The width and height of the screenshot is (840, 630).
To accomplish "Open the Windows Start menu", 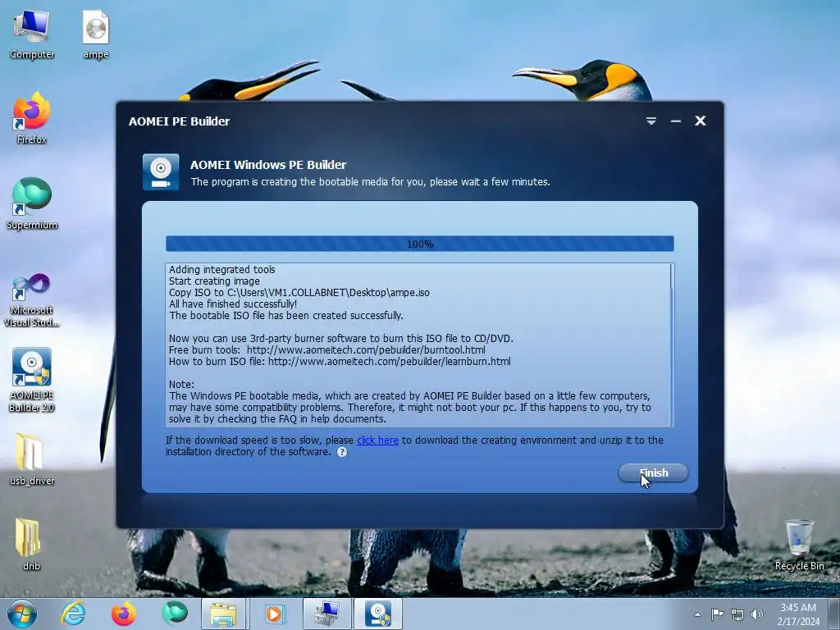I will (22, 614).
